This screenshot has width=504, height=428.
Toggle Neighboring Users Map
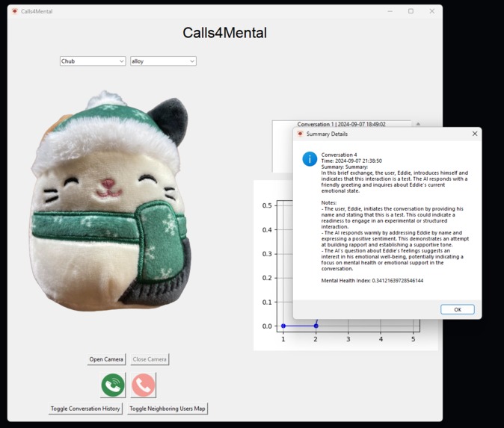click(168, 409)
